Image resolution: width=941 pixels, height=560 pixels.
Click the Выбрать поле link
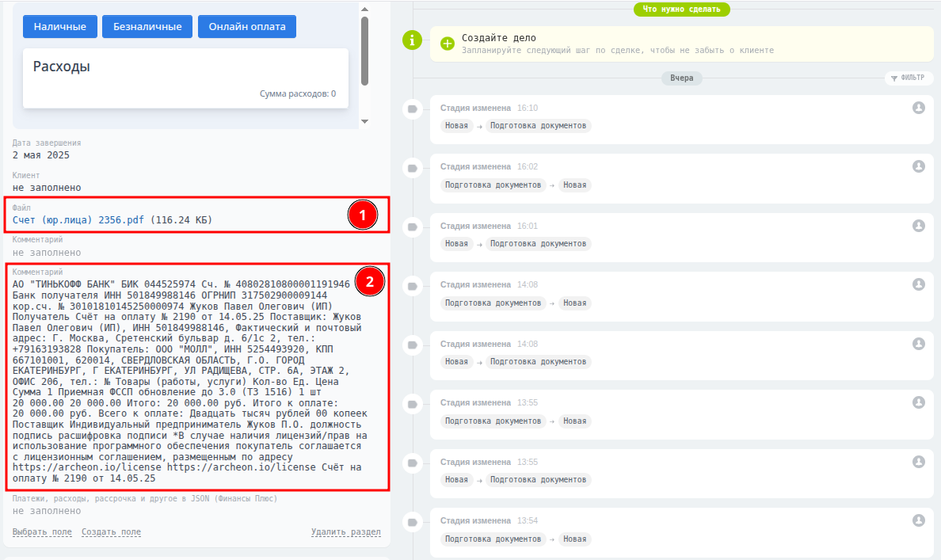[x=42, y=531]
